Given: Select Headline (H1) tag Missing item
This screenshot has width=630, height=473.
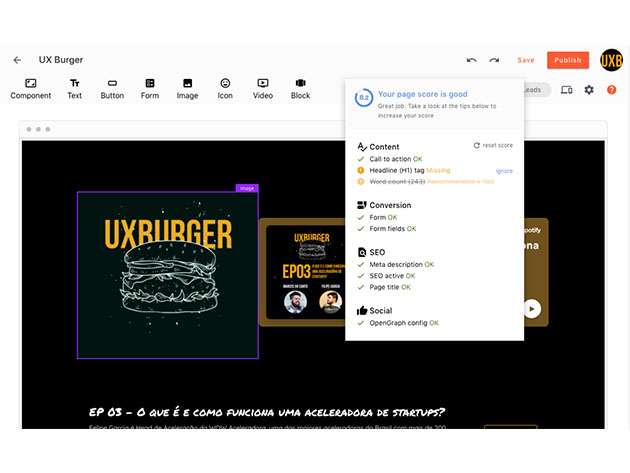Looking at the screenshot, I should [404, 170].
